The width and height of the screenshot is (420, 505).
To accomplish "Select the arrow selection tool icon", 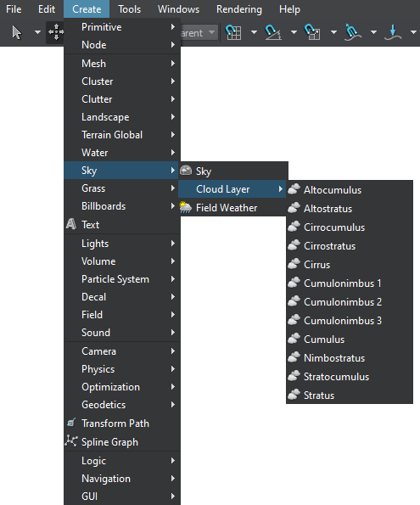I will coord(17,32).
